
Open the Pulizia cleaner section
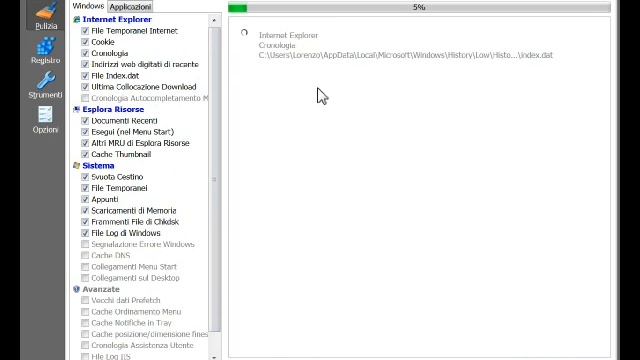(x=46, y=16)
